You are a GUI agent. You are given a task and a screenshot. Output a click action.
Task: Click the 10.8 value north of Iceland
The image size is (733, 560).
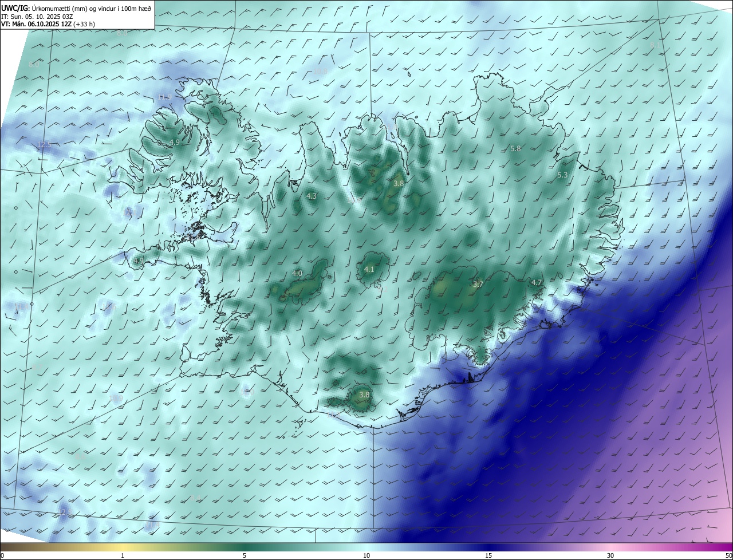pyautogui.click(x=321, y=71)
